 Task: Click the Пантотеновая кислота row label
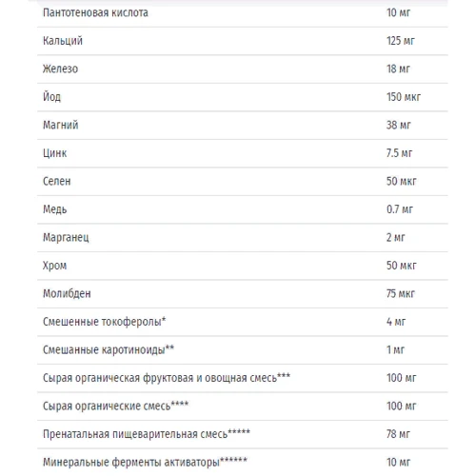95,12
